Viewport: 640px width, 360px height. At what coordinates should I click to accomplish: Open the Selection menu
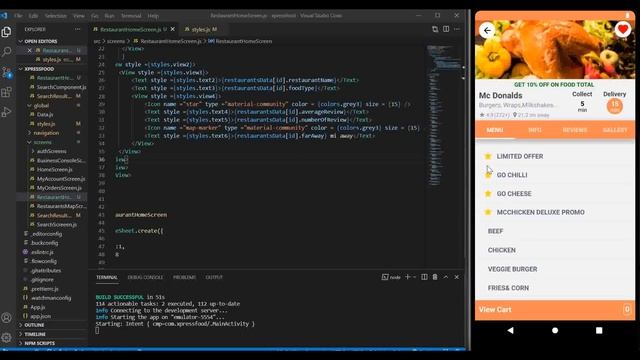[56, 16]
